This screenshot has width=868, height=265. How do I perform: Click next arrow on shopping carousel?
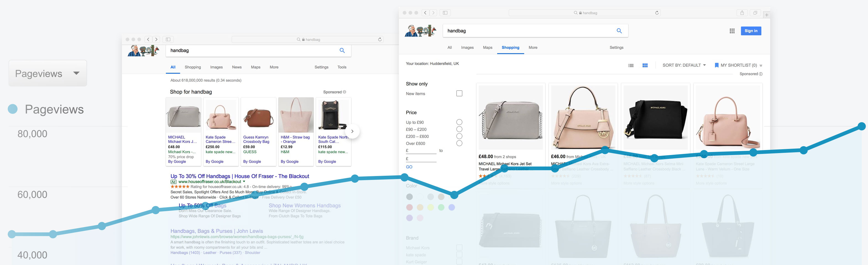click(x=352, y=131)
